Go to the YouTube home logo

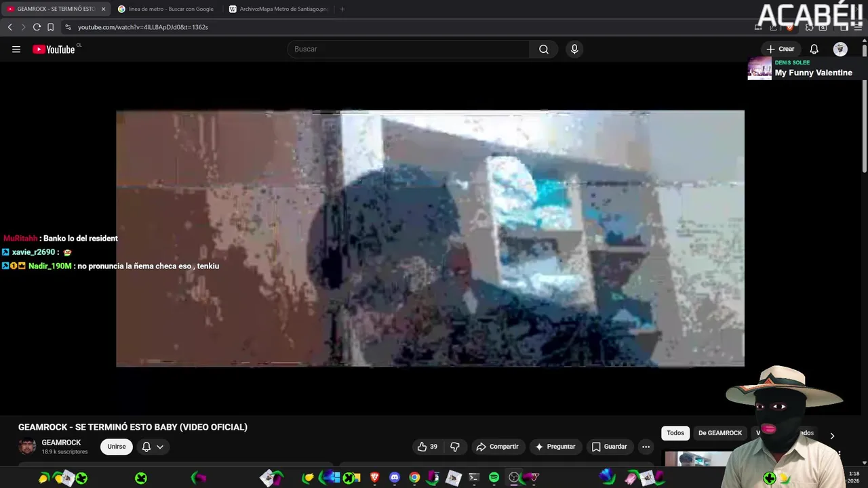[x=54, y=49]
